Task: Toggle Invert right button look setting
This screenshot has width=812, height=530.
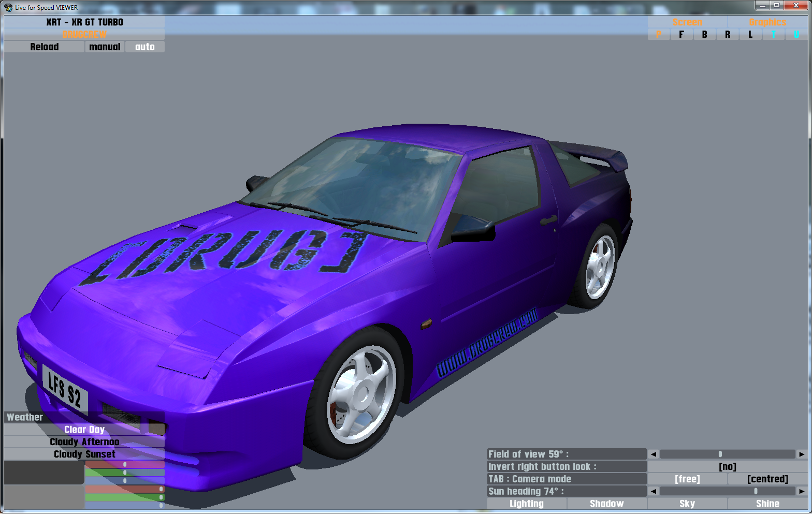Action: click(x=727, y=467)
